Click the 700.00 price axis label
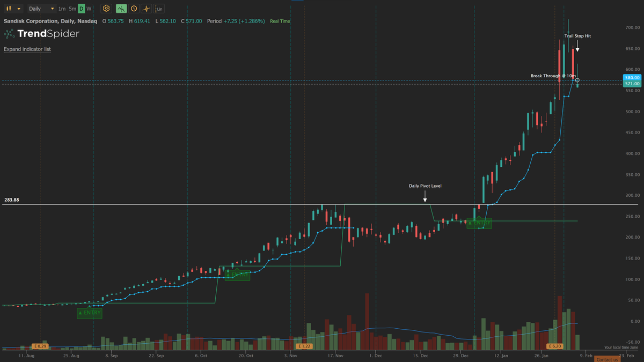Image resolution: width=644 pixels, height=362 pixels. [632, 27]
